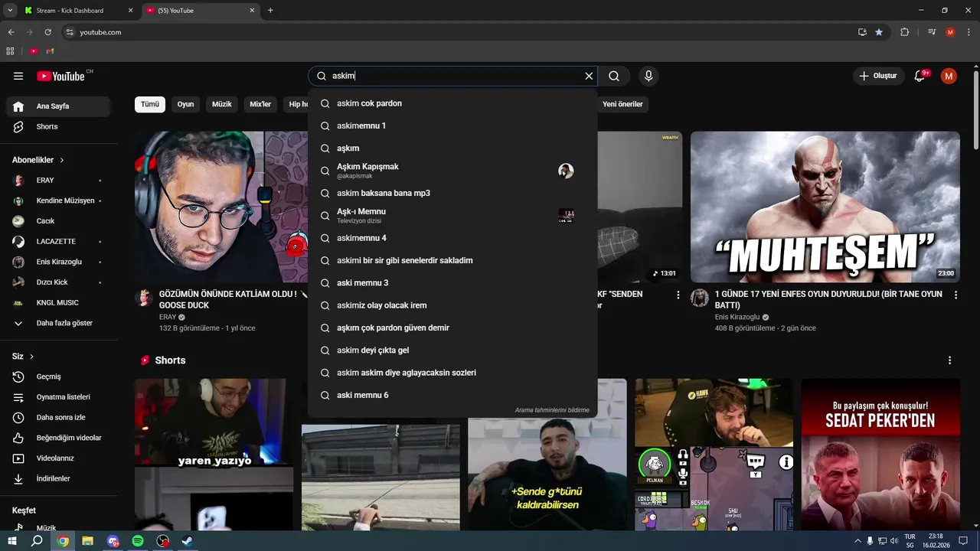
Task: Show hidden system tray icons
Action: coord(857,541)
